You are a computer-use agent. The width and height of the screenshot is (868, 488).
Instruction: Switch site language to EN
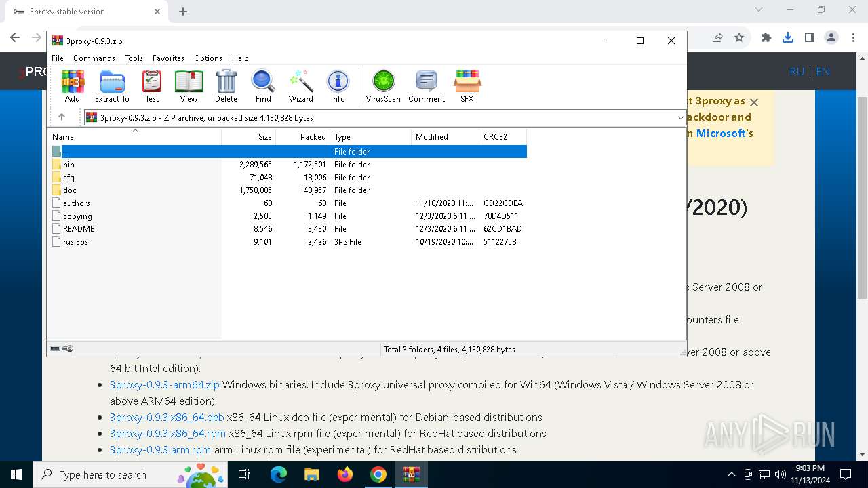coord(823,72)
